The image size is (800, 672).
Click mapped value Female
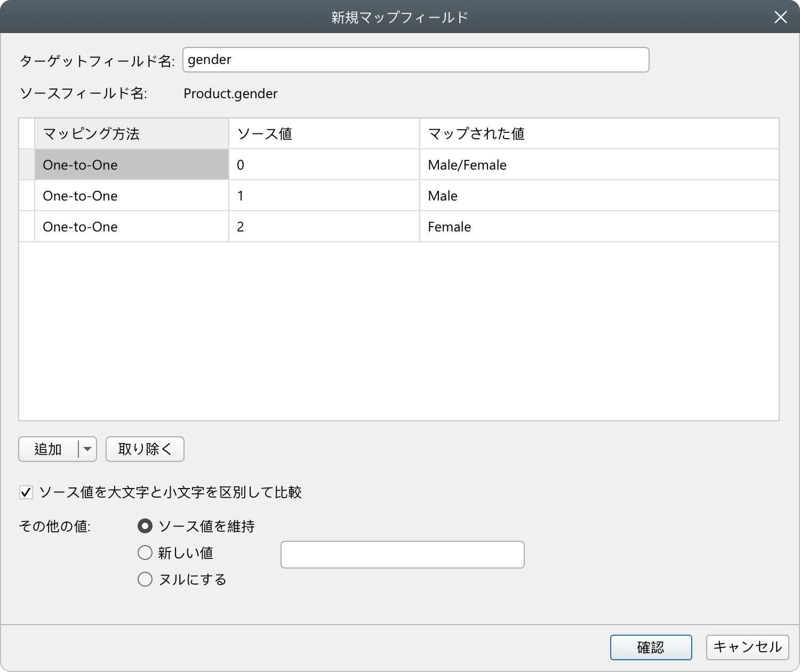click(599, 226)
